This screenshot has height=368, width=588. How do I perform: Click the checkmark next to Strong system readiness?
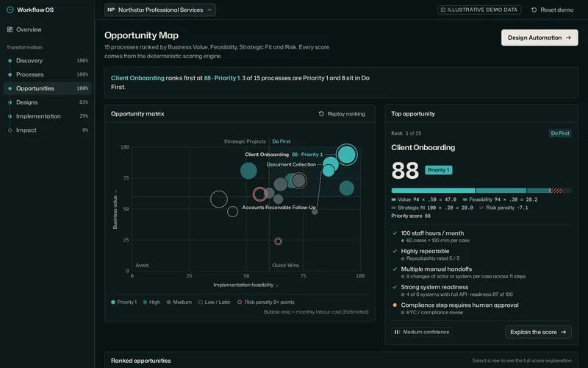[395, 287]
